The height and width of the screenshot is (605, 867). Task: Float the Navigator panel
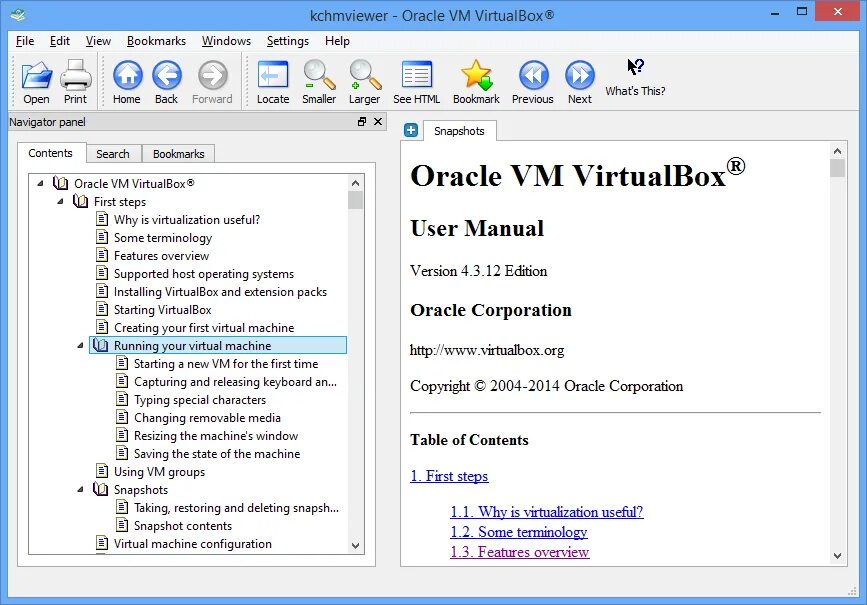pyautogui.click(x=362, y=122)
